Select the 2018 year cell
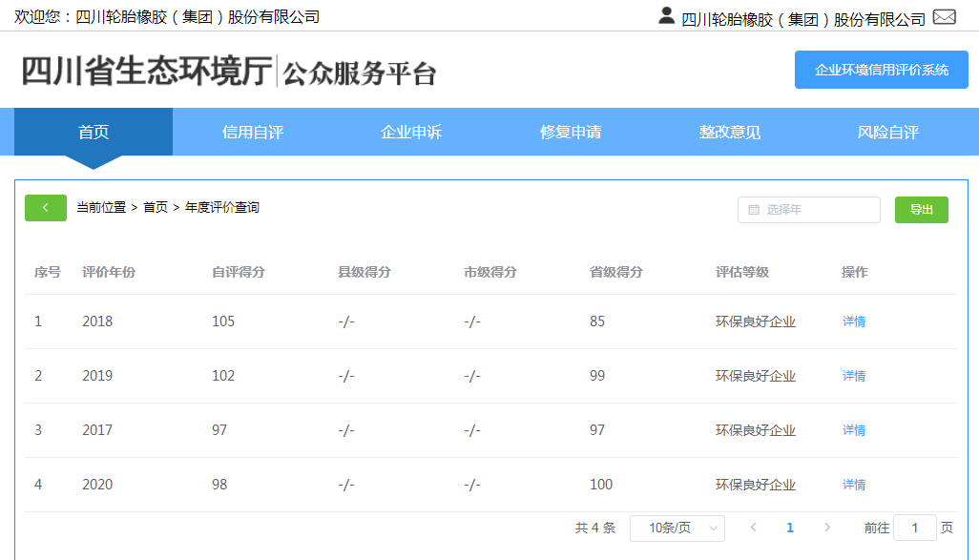979x560 pixels. (x=97, y=321)
